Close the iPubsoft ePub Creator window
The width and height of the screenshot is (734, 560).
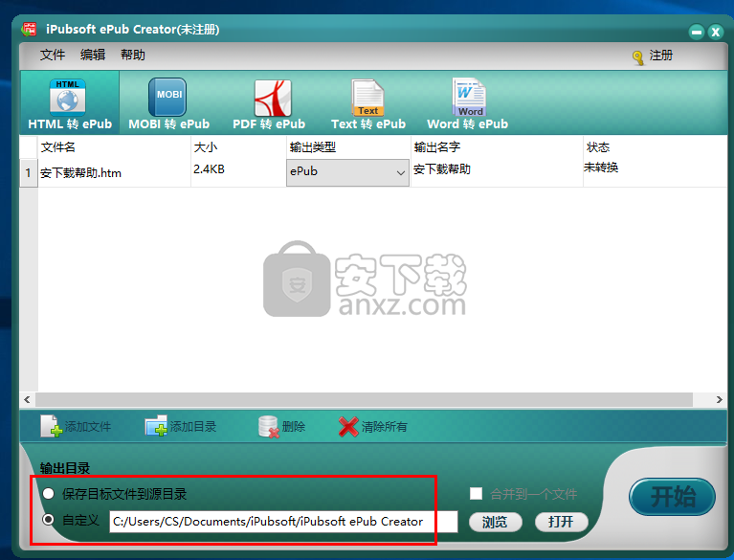(716, 32)
